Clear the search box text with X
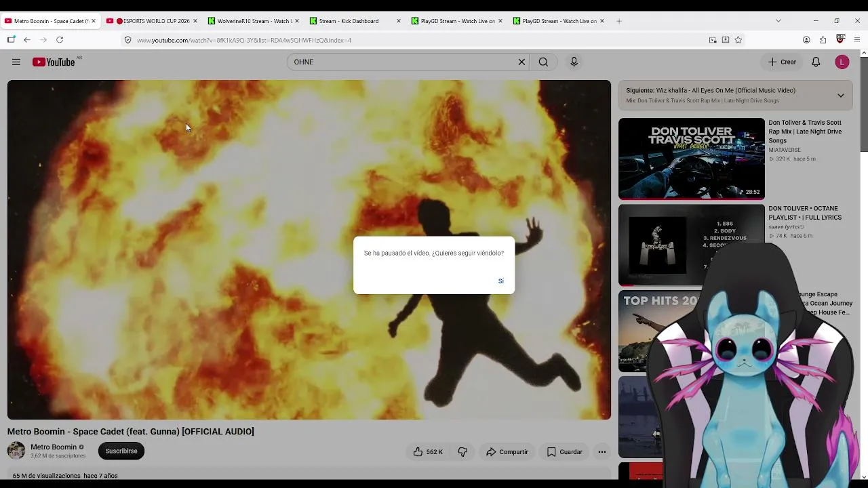This screenshot has height=488, width=868. (x=521, y=62)
